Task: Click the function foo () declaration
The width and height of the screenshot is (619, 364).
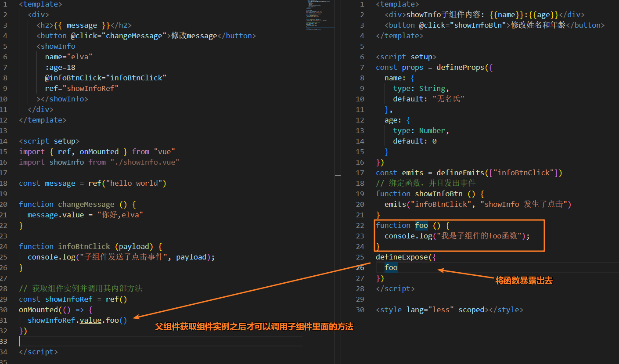Action: point(413,225)
